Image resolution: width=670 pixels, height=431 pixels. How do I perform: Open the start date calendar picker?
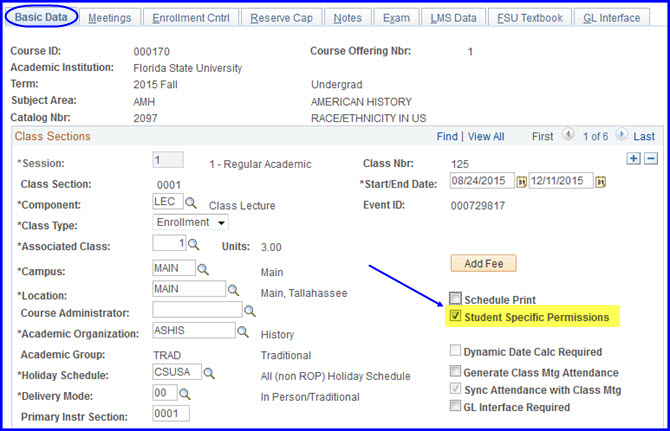[521, 182]
